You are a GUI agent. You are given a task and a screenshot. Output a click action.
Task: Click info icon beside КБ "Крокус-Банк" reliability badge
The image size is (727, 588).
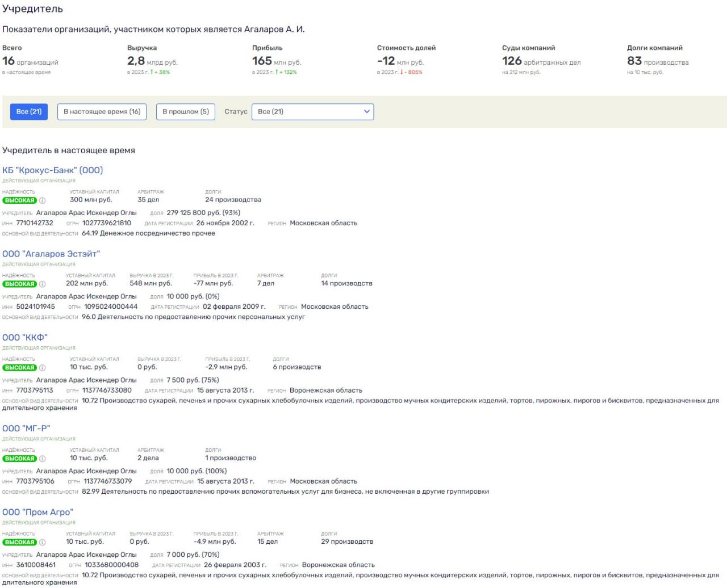tap(42, 200)
